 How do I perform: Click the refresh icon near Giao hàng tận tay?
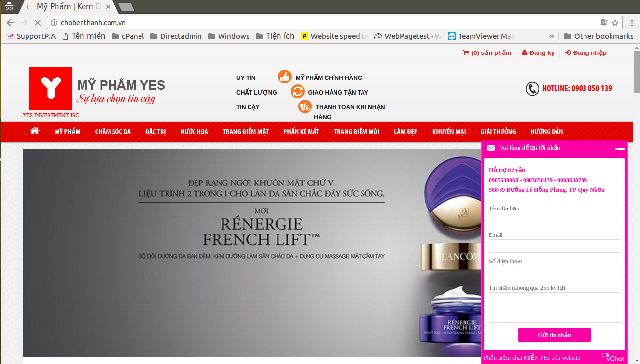(298, 91)
